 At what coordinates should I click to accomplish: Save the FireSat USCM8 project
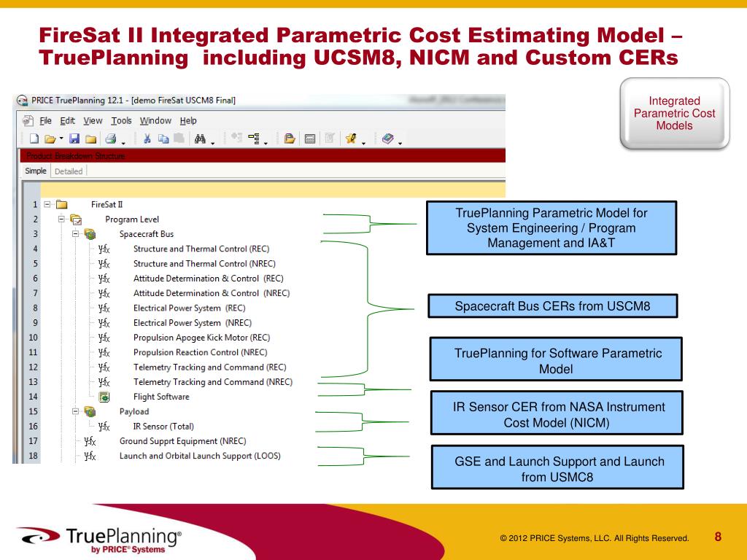click(x=74, y=139)
